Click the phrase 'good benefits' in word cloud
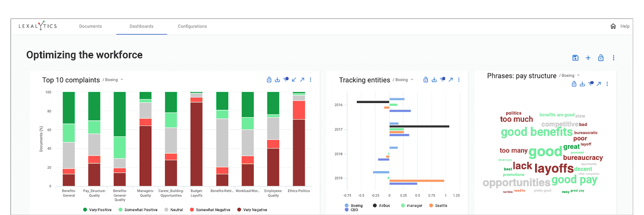This screenshot has width=644, height=215. click(537, 132)
